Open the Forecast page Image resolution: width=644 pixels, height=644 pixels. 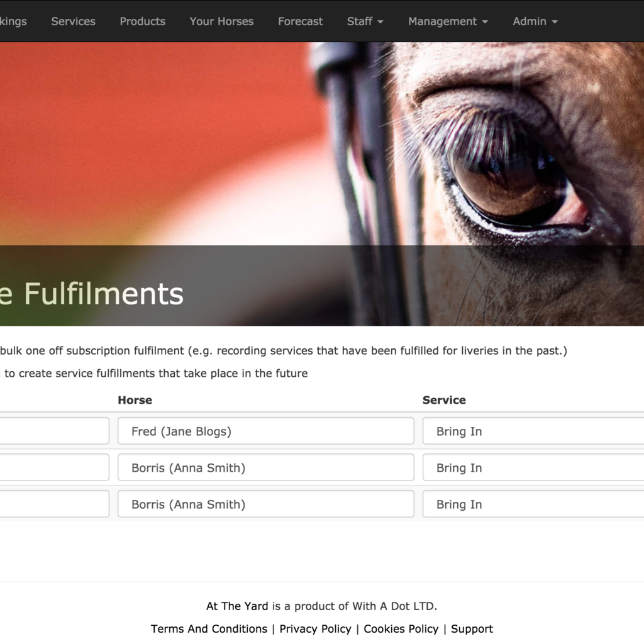point(300,21)
